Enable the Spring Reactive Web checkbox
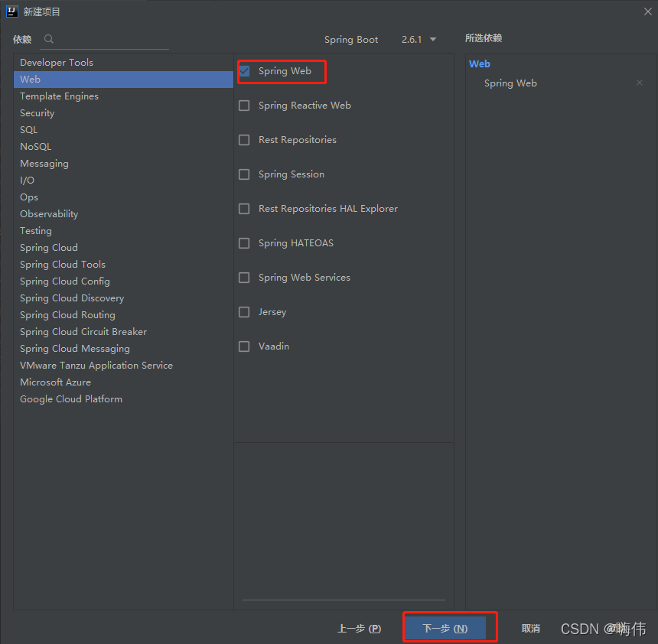The width and height of the screenshot is (658, 644). point(244,106)
